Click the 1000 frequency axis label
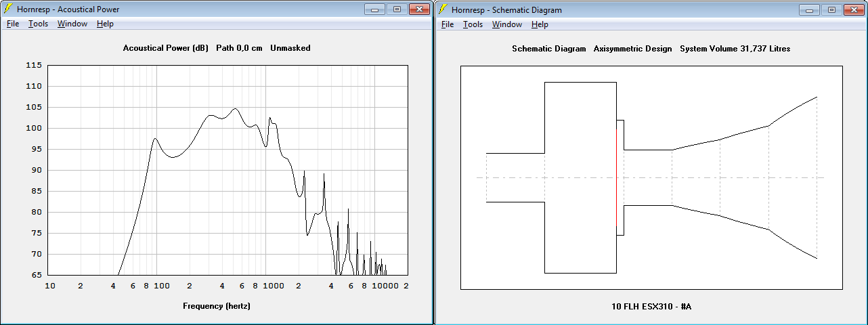This screenshot has width=868, height=325. (x=274, y=286)
